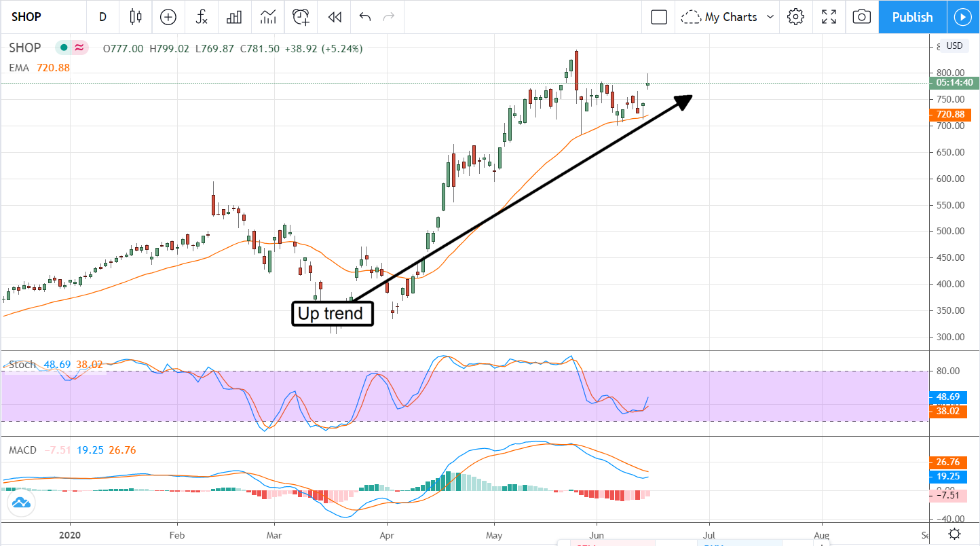The width and height of the screenshot is (980, 546).
Task: Enter fullscreen mode
Action: [x=829, y=17]
